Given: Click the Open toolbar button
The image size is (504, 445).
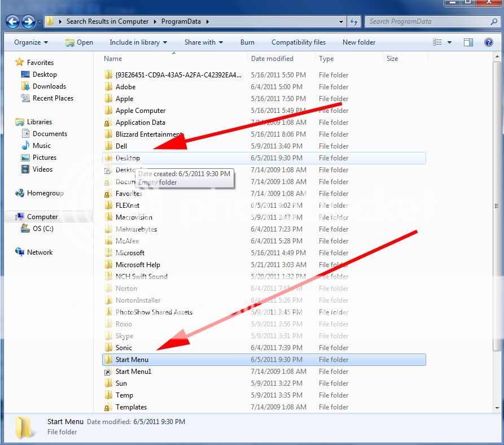Looking at the screenshot, I should point(79,42).
